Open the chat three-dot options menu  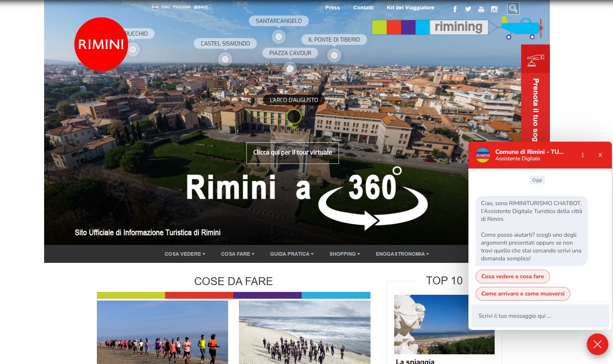(583, 155)
